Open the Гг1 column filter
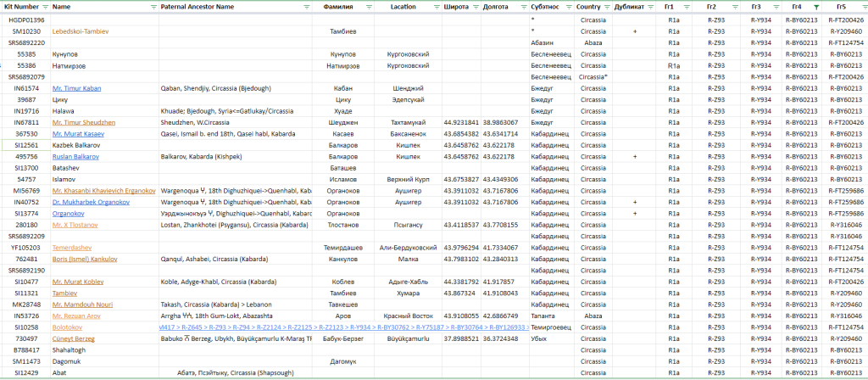 click(687, 7)
